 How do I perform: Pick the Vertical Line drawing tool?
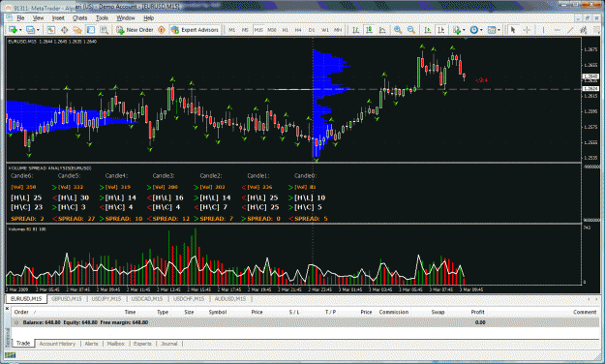543,30
